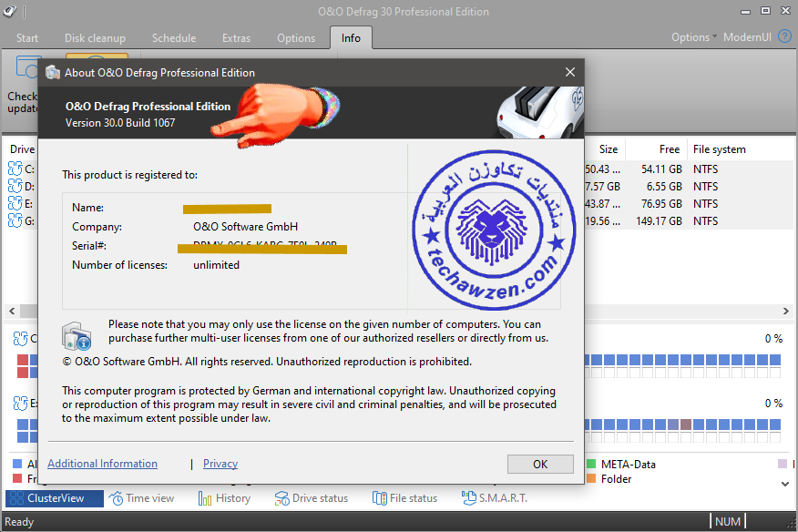Click the S.M.A.R.T. icon
This screenshot has height=532, width=798.
[x=469, y=498]
